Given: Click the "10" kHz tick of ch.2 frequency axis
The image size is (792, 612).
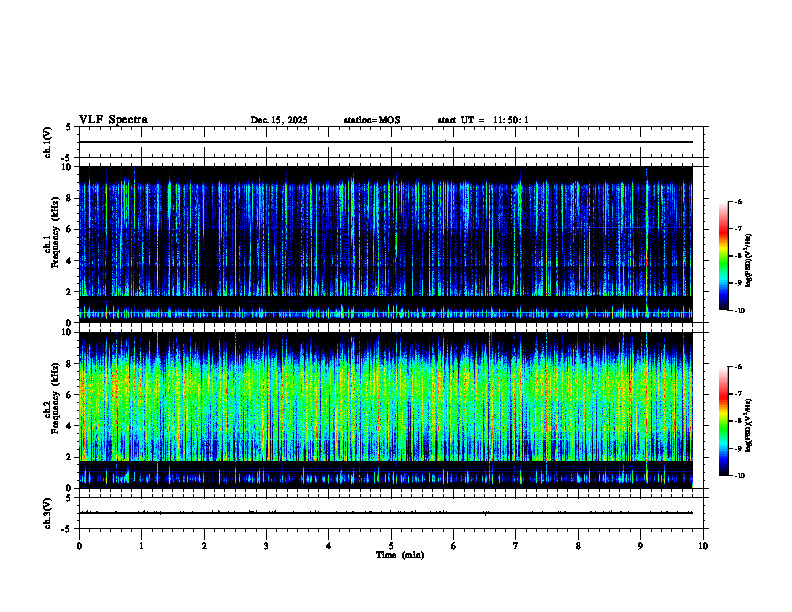Looking at the screenshot, I should (x=68, y=332).
